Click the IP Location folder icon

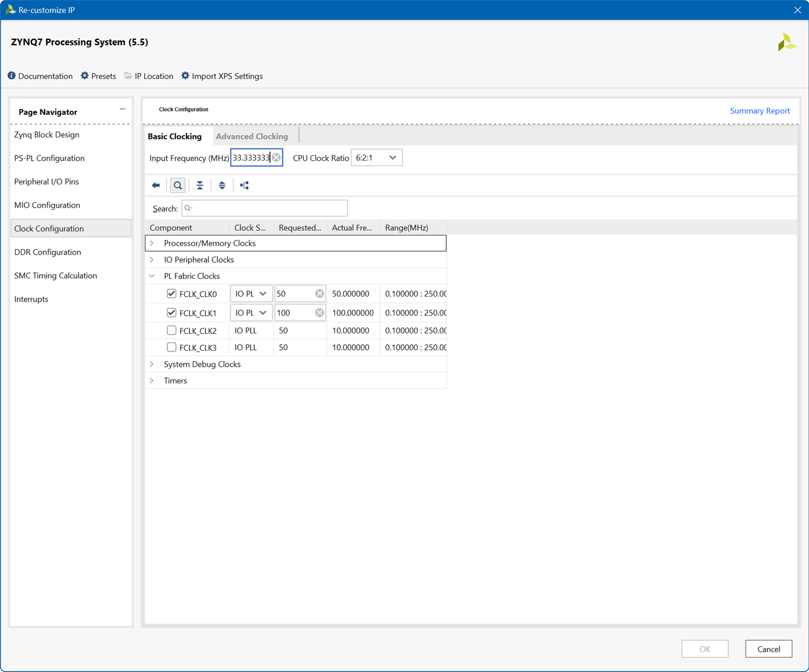tap(128, 76)
